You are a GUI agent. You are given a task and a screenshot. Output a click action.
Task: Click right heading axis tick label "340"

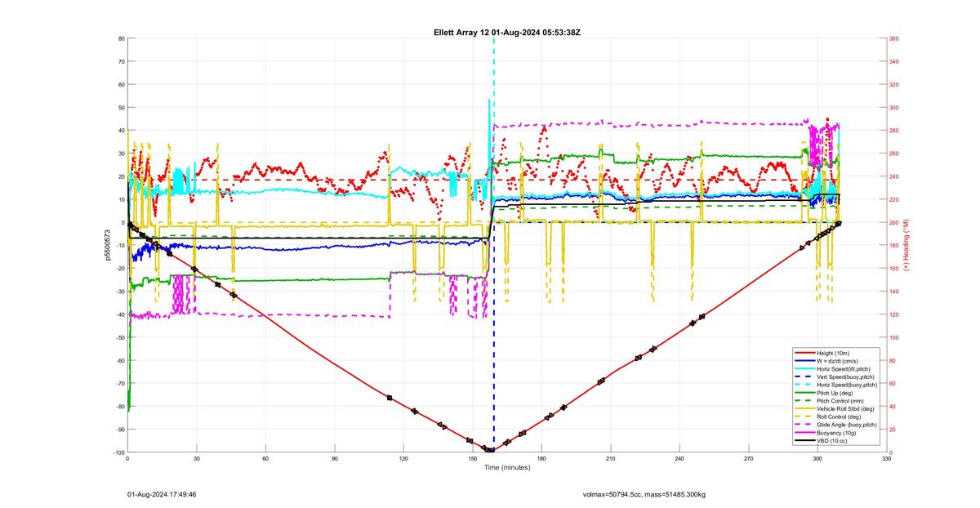(894, 61)
